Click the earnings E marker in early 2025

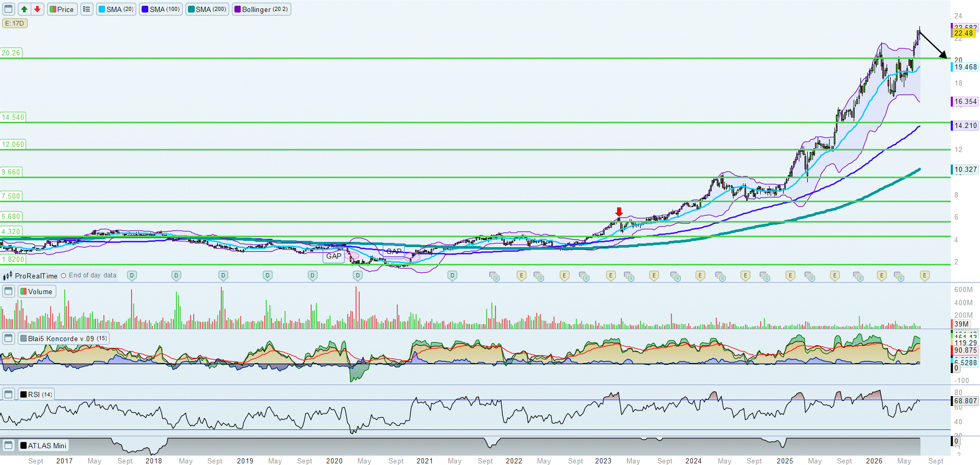790,275
